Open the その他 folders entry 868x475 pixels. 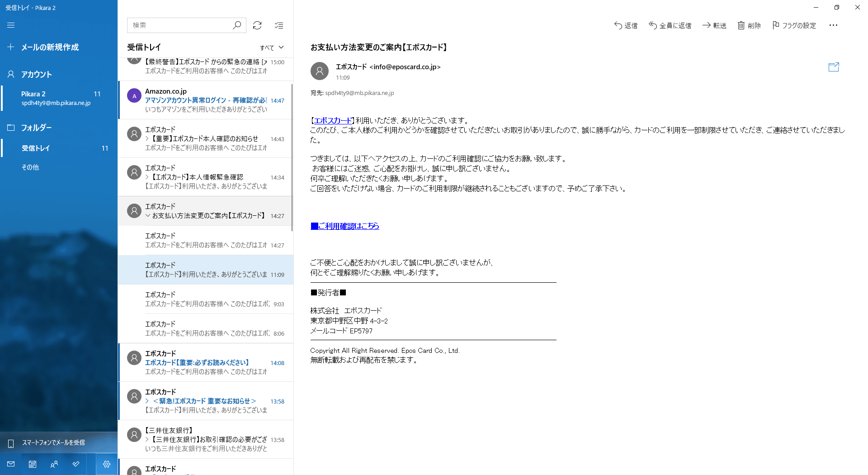pyautogui.click(x=59, y=167)
